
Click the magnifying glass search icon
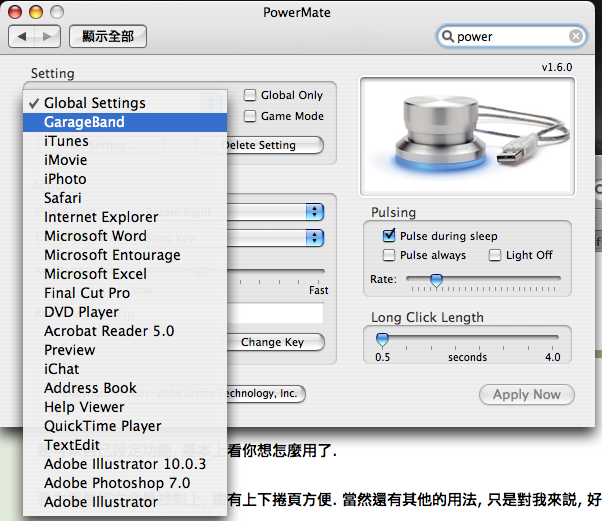coord(447,36)
